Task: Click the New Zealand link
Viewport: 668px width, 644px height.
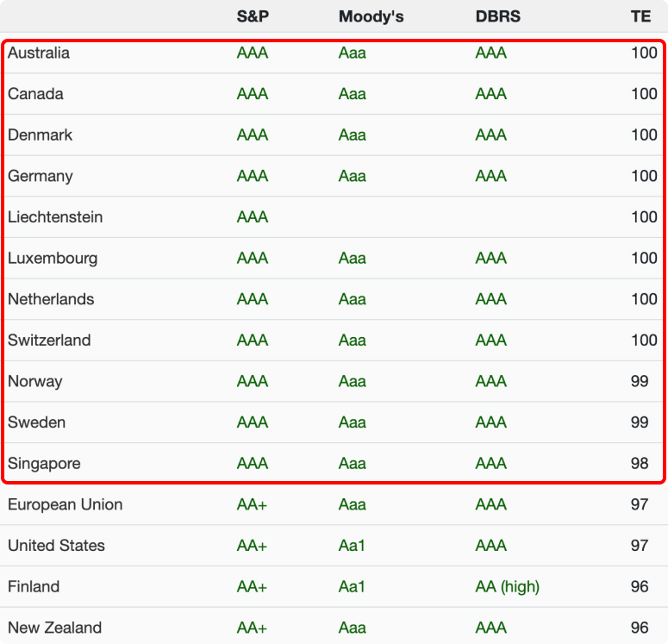Action: tap(54, 628)
